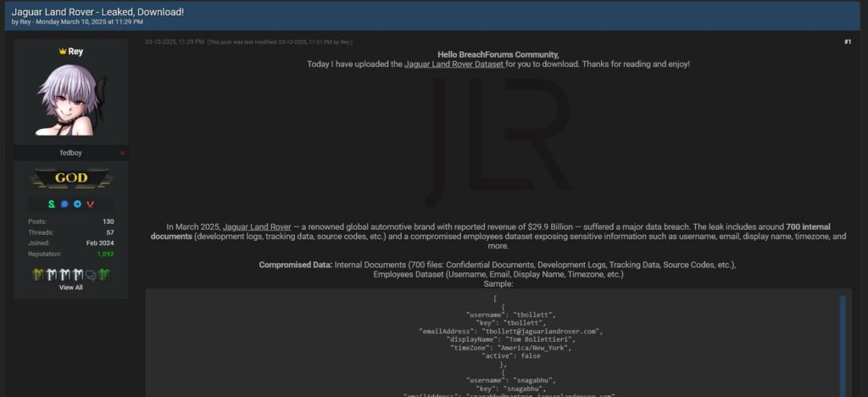Click the sample code block scrollbar
The width and height of the screenshot is (868, 397).
842,339
